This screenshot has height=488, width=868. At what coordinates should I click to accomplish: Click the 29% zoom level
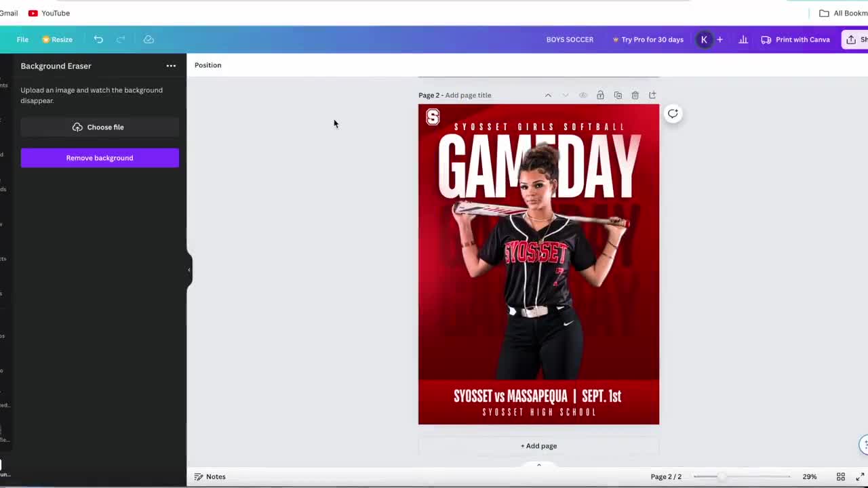pos(810,476)
